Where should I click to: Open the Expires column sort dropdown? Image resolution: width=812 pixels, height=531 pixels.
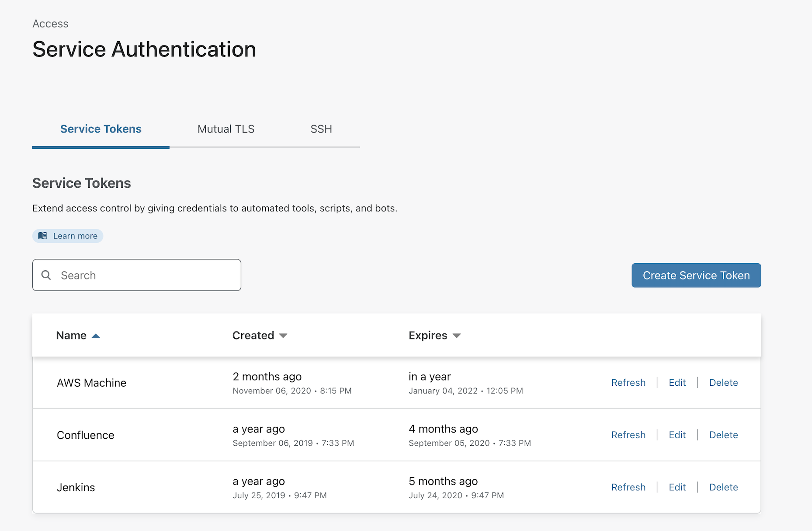tap(456, 335)
